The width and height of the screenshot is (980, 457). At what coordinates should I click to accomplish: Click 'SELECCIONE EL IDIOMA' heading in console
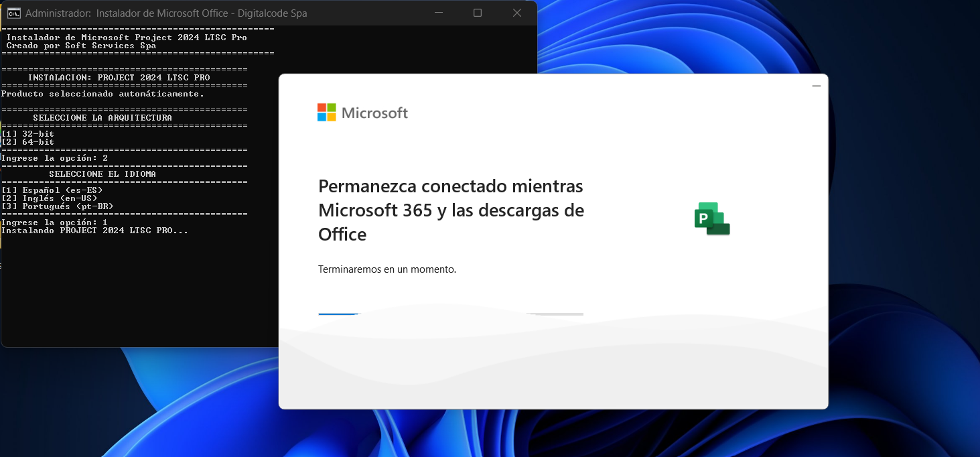click(102, 174)
